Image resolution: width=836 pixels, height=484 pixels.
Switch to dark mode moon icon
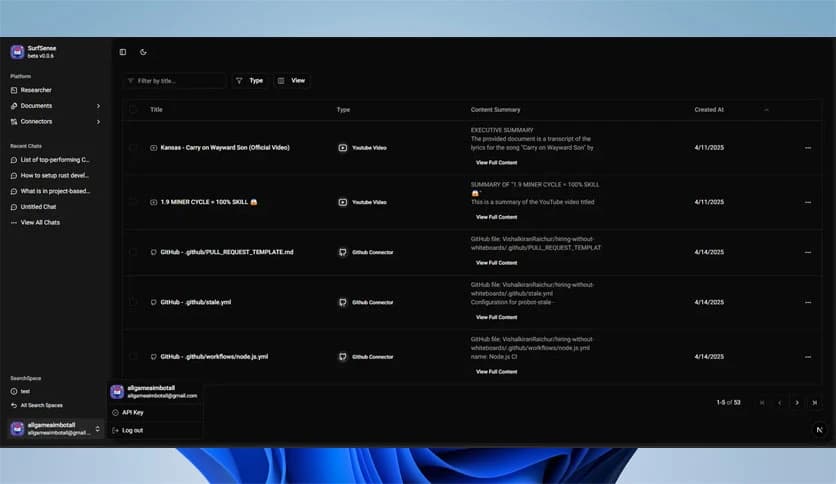143,52
